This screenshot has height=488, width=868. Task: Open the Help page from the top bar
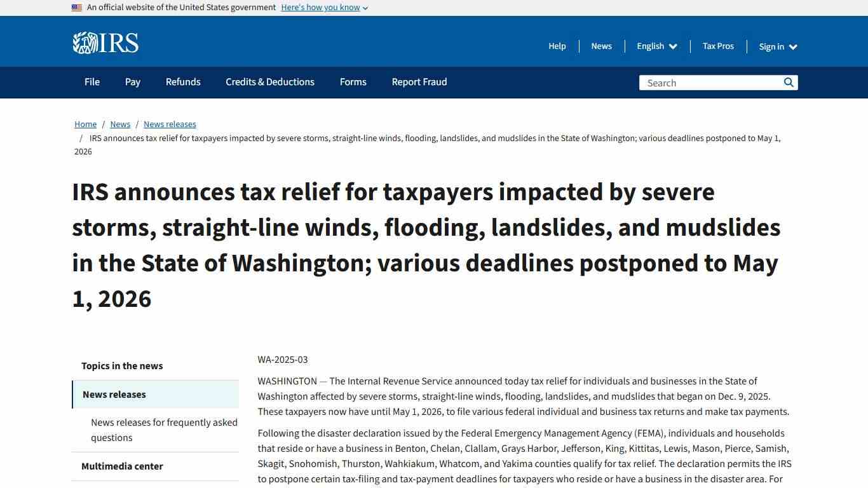click(557, 46)
